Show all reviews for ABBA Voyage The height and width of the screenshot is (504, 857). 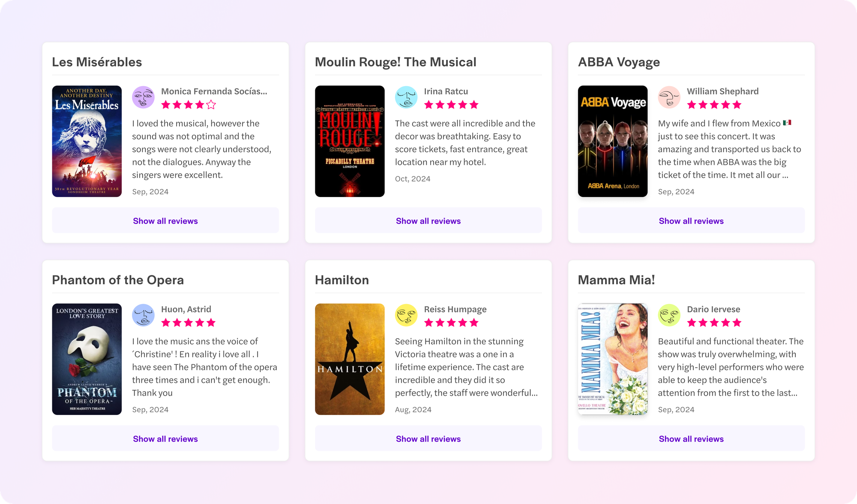click(x=691, y=221)
